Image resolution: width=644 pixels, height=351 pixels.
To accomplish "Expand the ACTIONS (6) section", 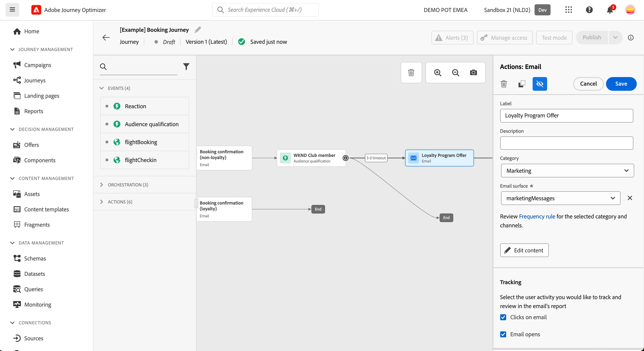I will pos(101,202).
